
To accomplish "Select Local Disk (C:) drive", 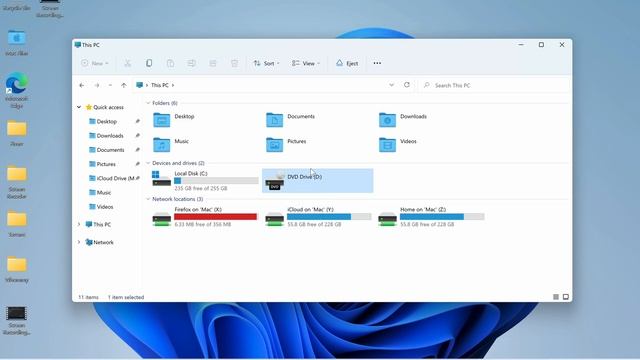I will 205,181.
